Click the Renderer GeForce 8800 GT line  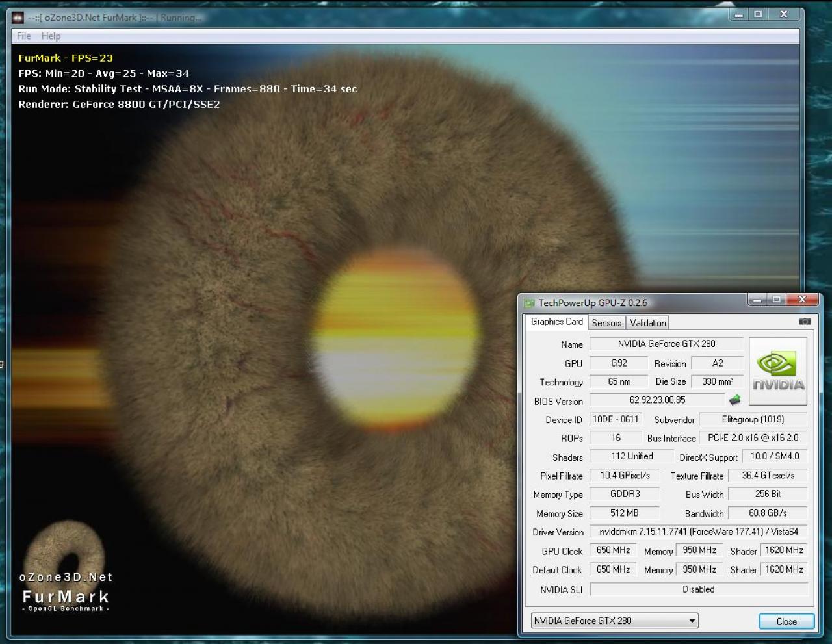click(x=119, y=104)
